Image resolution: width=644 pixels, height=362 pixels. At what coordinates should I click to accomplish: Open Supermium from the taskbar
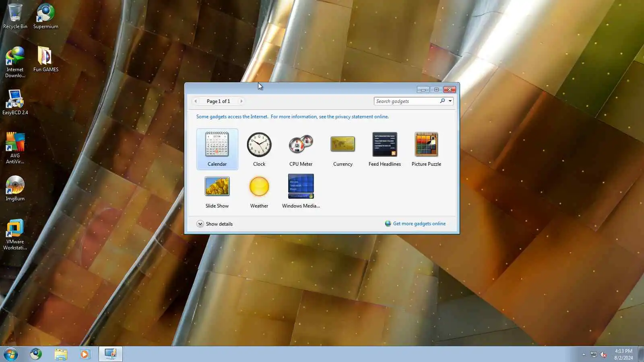36,354
